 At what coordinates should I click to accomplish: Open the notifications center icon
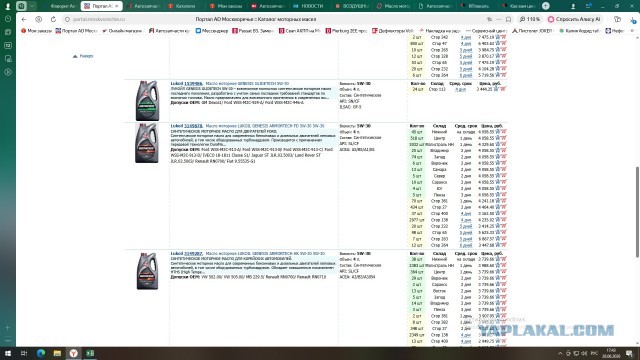click(x=630, y=353)
